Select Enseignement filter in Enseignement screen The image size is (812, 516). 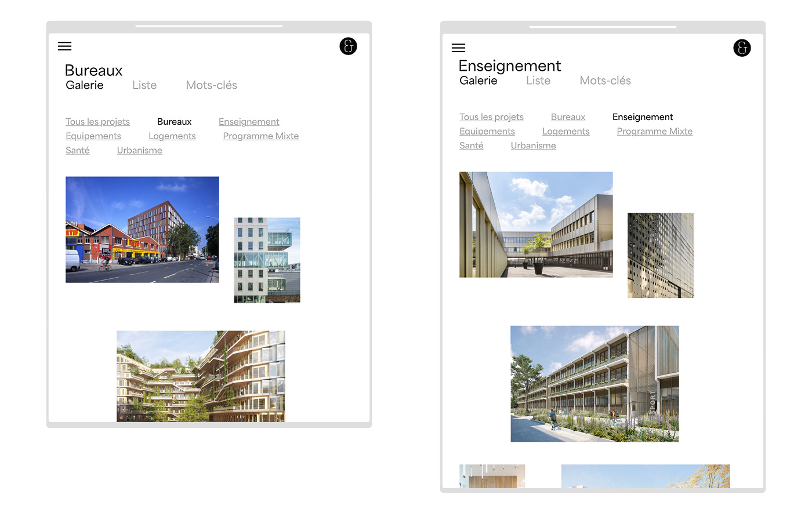click(x=643, y=117)
